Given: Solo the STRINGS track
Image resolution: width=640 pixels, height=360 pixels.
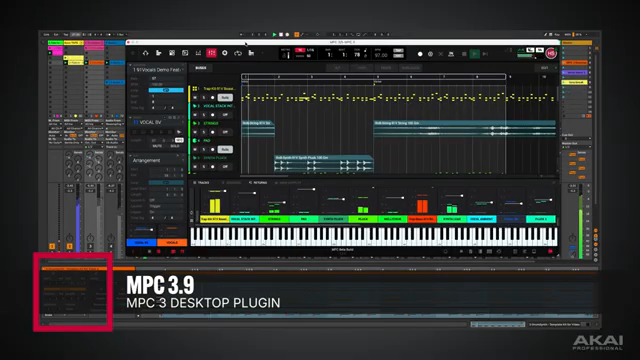Looking at the screenshot, I should click(x=204, y=132).
